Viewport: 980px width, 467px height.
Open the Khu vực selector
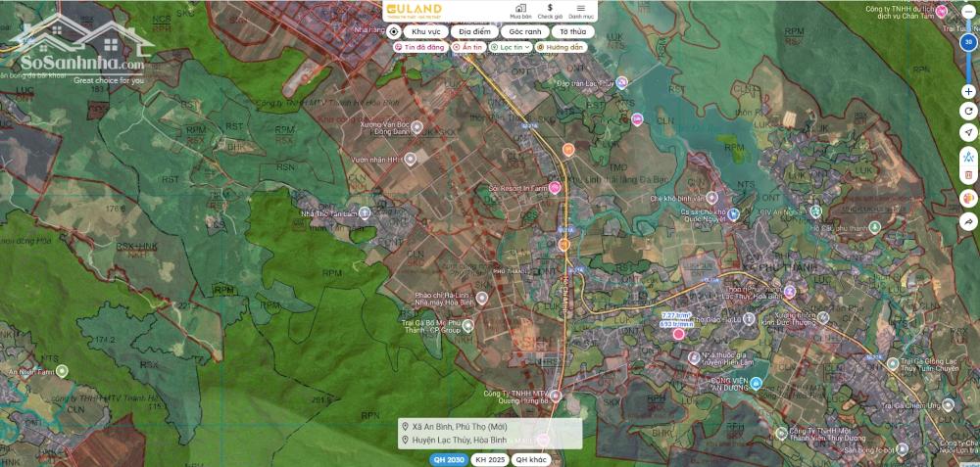point(426,31)
